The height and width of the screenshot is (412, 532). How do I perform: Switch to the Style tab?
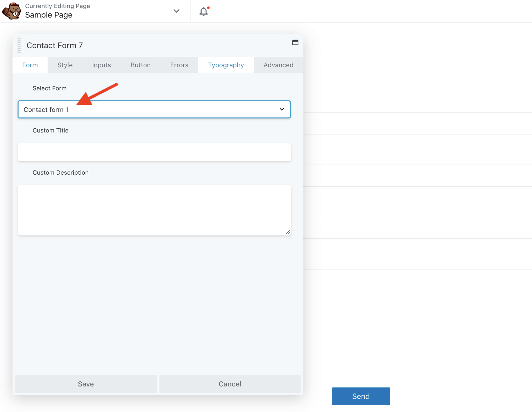pyautogui.click(x=65, y=65)
